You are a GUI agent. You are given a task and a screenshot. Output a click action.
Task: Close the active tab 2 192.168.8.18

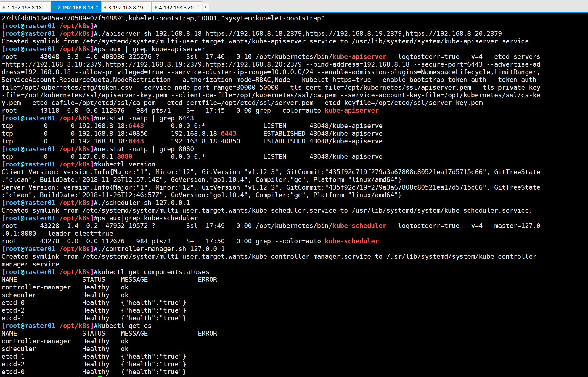[97, 6]
